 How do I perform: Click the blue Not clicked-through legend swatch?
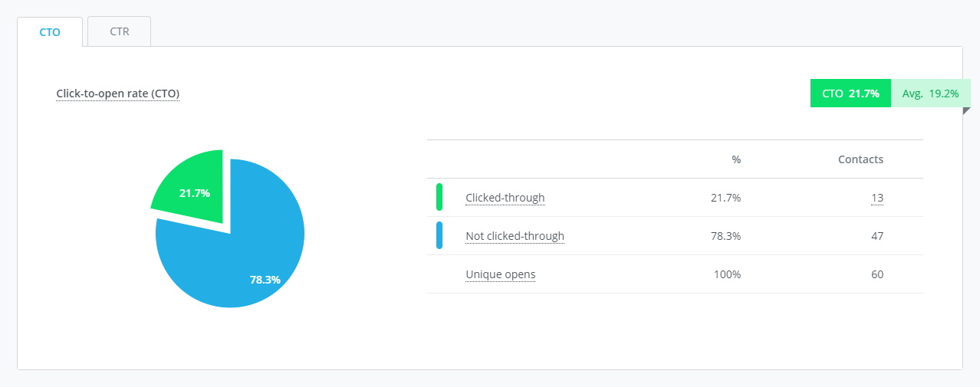[439, 235]
